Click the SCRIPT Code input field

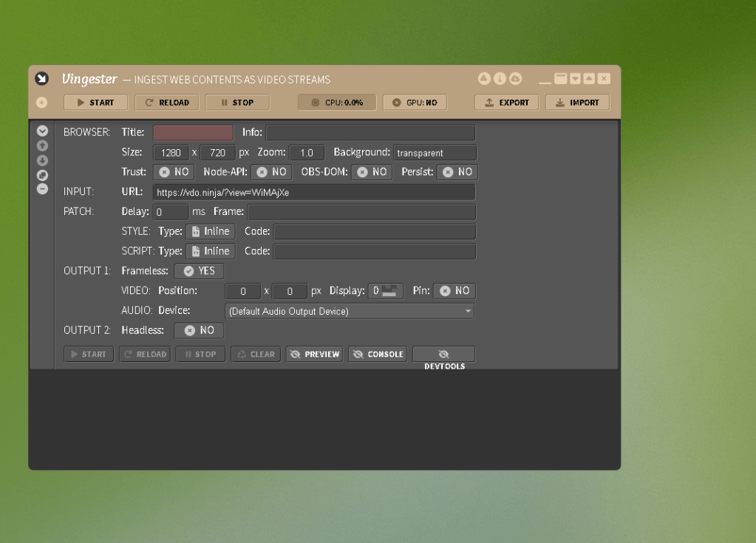(x=375, y=251)
